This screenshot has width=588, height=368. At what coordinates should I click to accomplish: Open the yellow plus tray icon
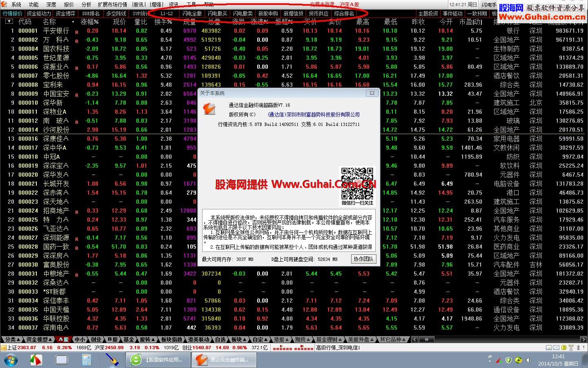pyautogui.click(x=519, y=360)
